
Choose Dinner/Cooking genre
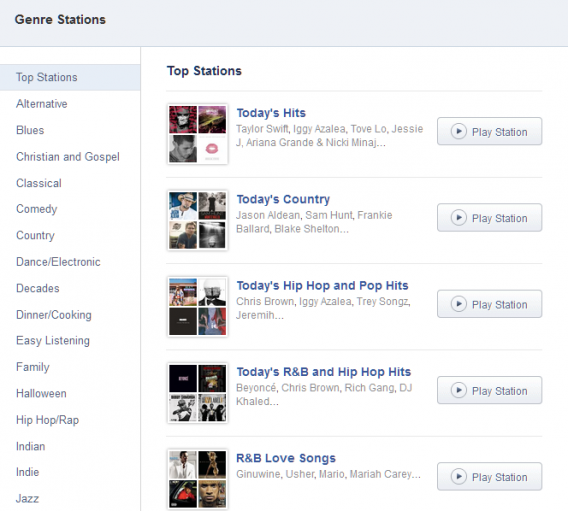[x=54, y=315]
